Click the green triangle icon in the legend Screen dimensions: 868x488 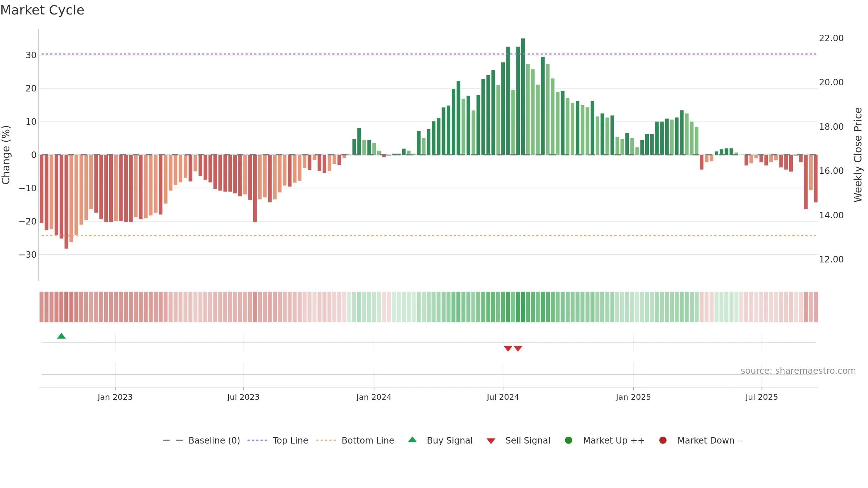coord(412,440)
